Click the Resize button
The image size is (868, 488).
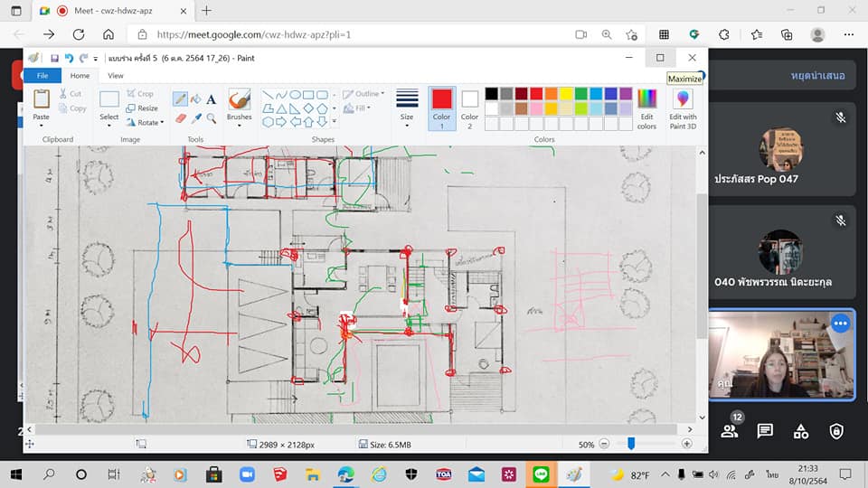(x=142, y=108)
